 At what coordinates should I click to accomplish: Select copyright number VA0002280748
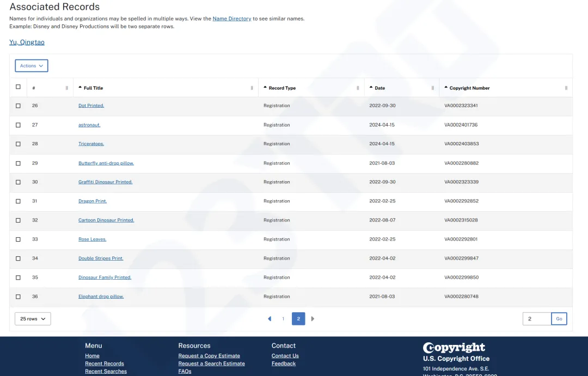click(x=461, y=296)
